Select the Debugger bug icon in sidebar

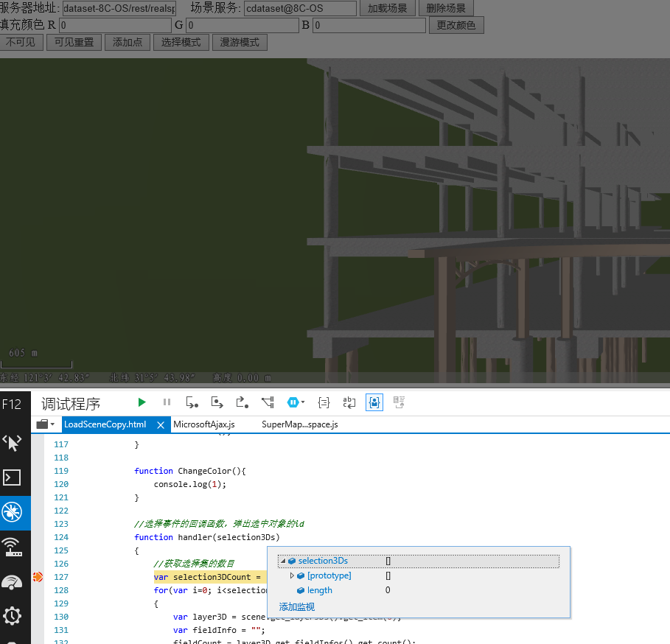coord(12,512)
